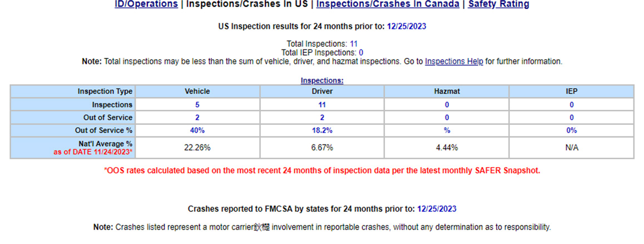Viewport: 644px width, 244px height.
Task: Click the Inspections: table caption link
Action: pyautogui.click(x=322, y=80)
